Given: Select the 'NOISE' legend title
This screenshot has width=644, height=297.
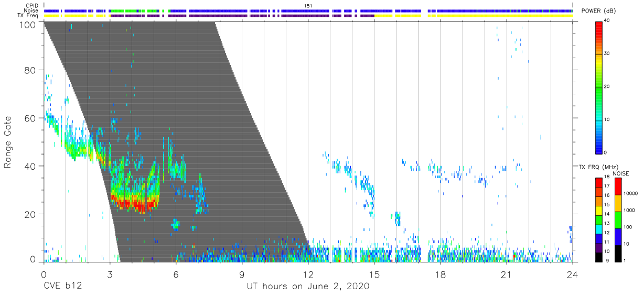Looking at the screenshot, I should pos(620,173).
